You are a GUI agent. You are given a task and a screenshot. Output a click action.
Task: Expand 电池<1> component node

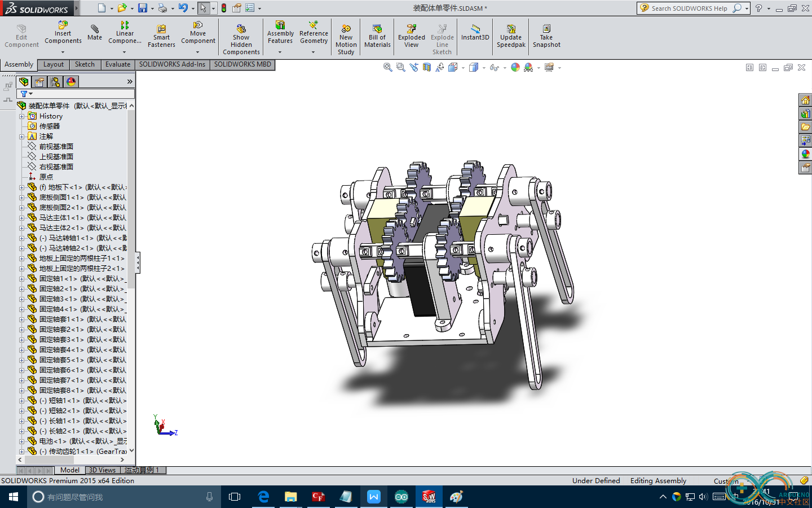[x=22, y=441]
